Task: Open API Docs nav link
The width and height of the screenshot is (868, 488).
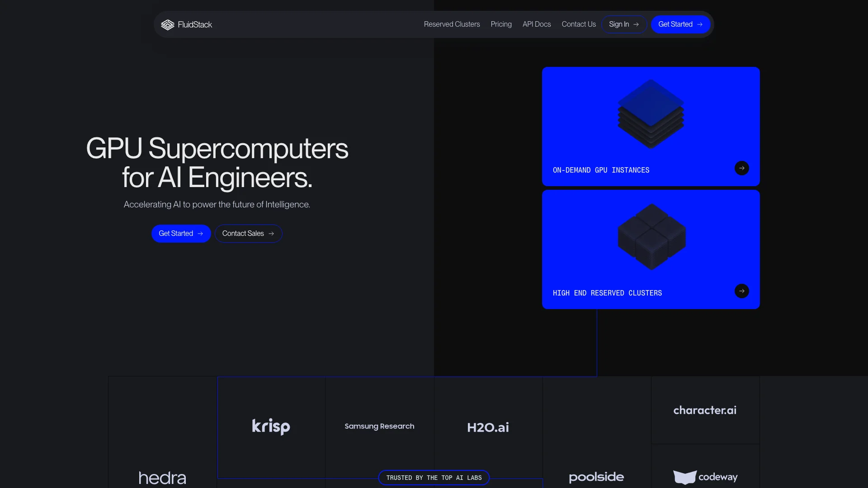Action: tap(537, 24)
